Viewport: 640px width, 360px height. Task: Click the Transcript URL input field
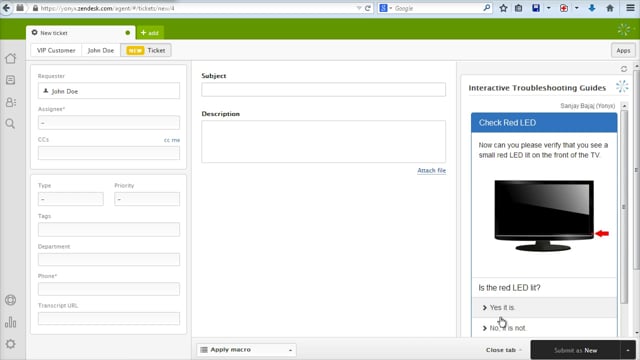pyautogui.click(x=109, y=319)
